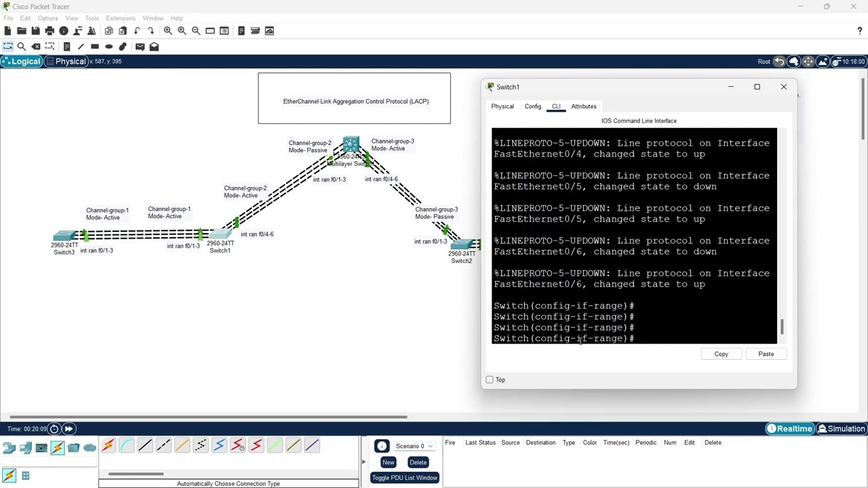Toggle Top checkbox in Switch1 window
Viewport: 868px width, 488px height.
tap(490, 380)
